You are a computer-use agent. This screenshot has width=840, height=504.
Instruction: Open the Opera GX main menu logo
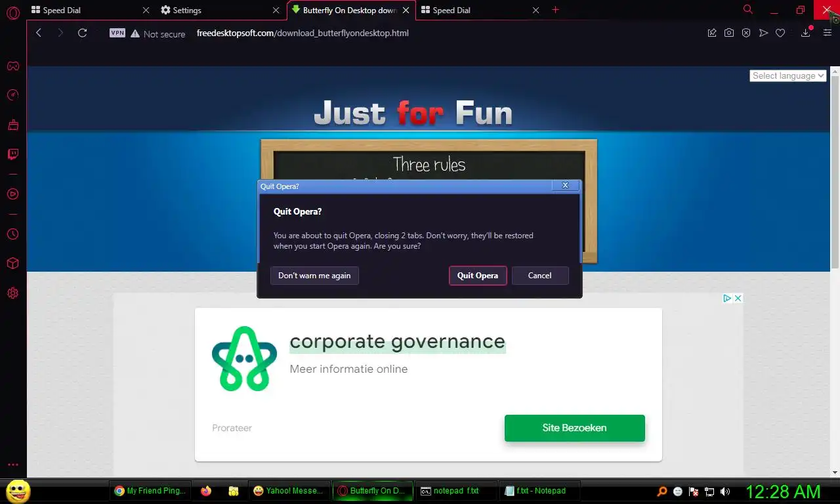(12, 12)
